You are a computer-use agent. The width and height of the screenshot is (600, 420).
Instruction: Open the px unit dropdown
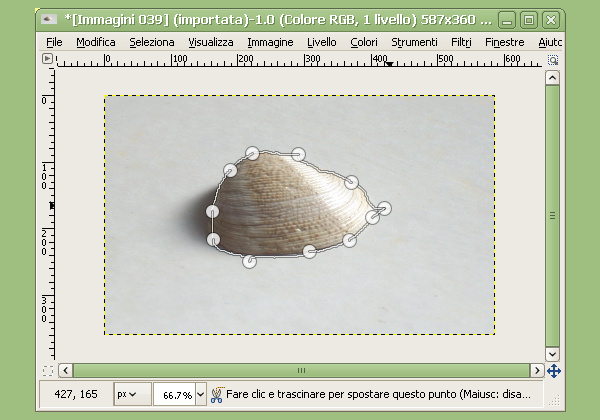(129, 394)
